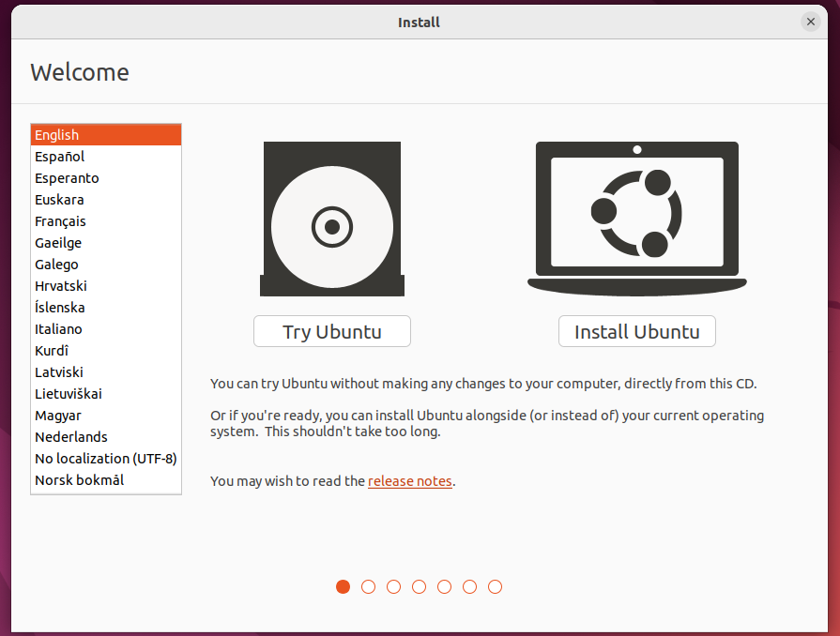
Task: Click the Try Ubuntu button
Action: 332,331
